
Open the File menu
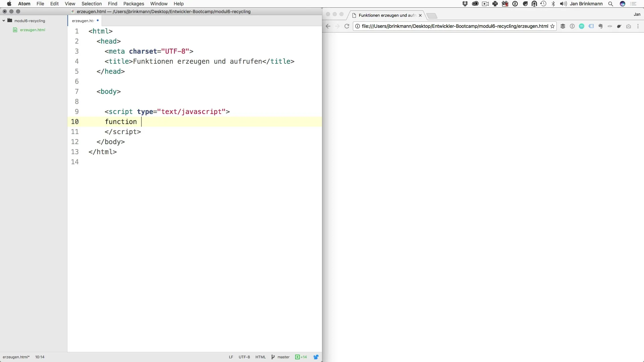pos(40,4)
